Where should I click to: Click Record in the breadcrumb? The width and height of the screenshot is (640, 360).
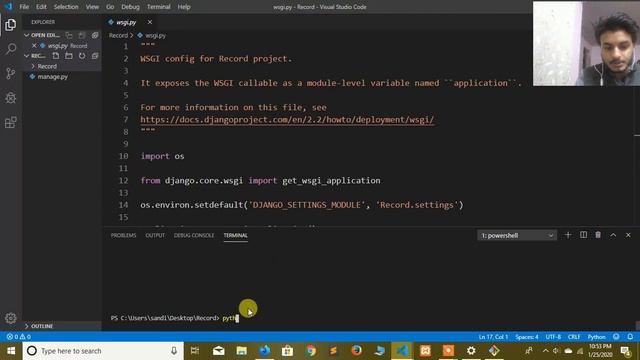pos(118,36)
